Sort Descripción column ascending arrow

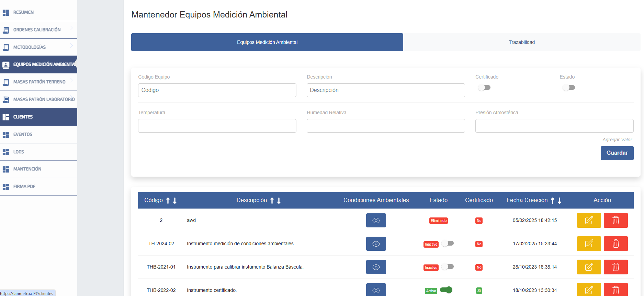click(272, 201)
